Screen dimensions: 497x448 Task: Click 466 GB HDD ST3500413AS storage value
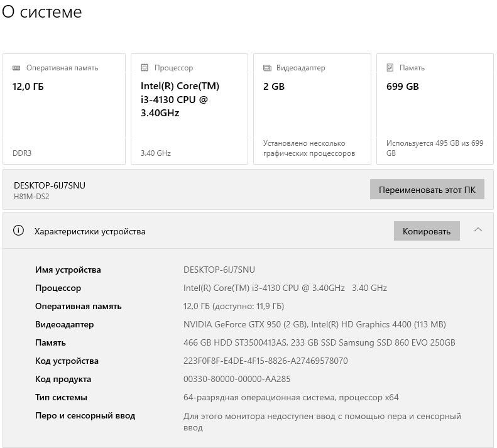click(319, 342)
